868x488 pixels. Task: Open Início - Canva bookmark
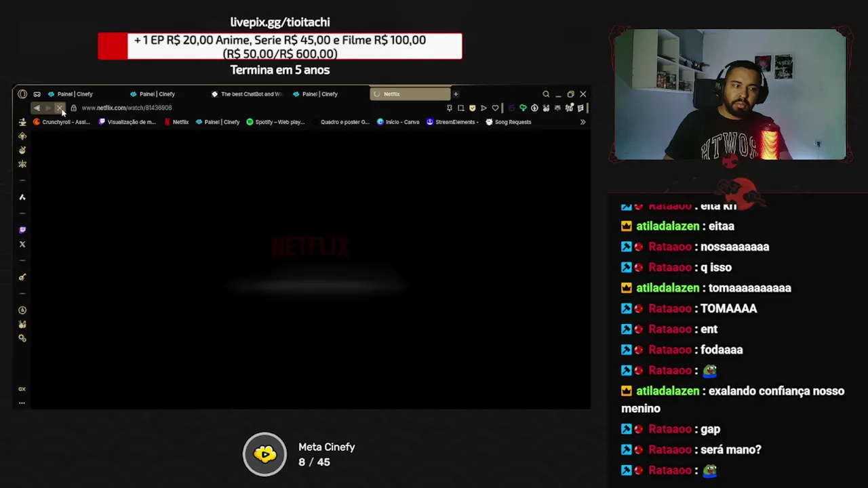coord(398,122)
